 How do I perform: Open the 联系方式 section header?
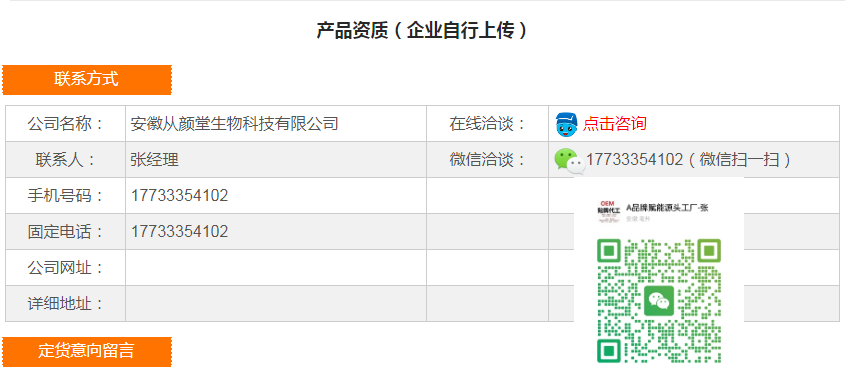coord(87,80)
